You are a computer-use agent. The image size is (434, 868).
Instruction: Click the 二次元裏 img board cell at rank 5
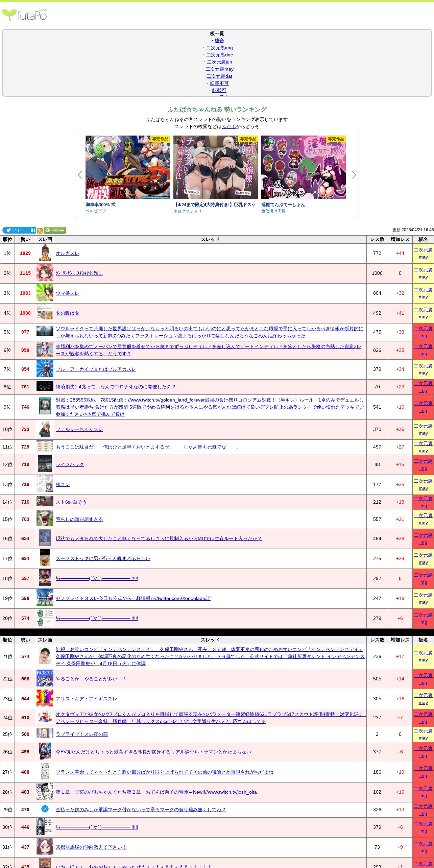(423, 332)
